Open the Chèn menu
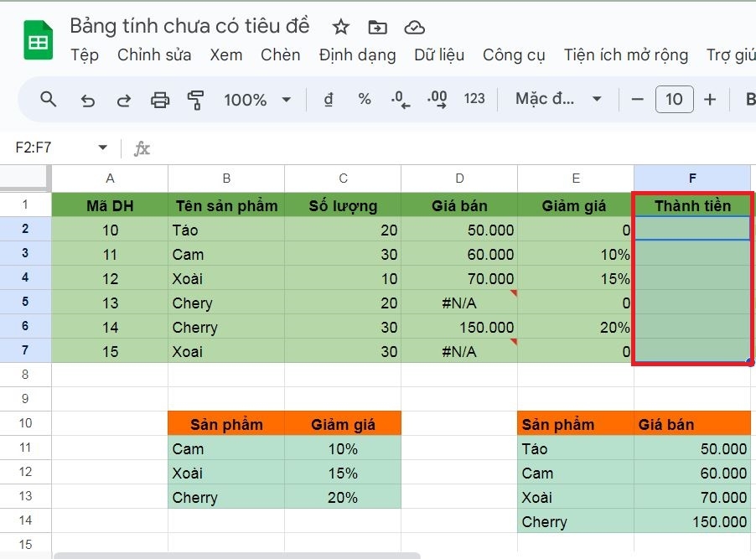Viewport: 756px width, 559px height. (x=280, y=55)
